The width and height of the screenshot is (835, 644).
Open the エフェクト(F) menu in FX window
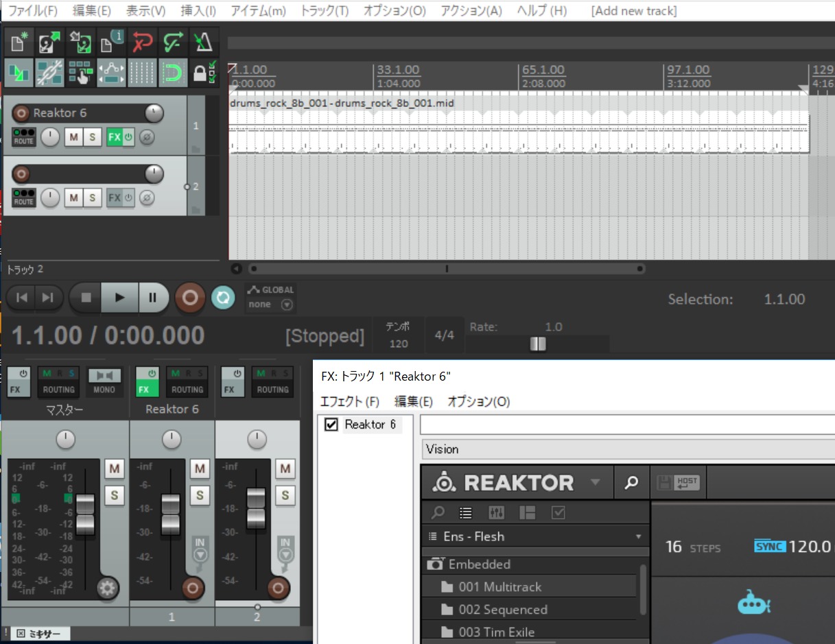(350, 402)
